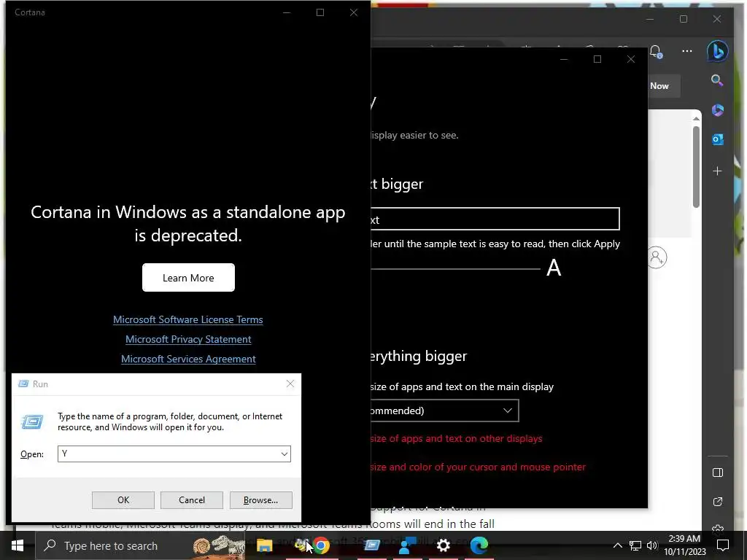Expand the Run Open history dropdown

[x=285, y=454]
